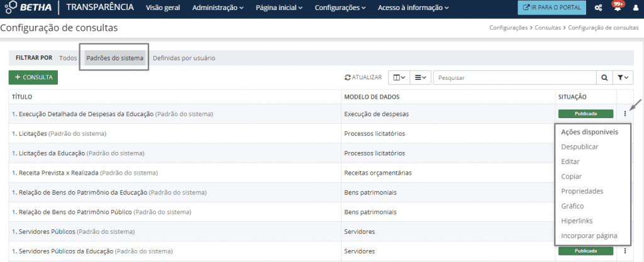Open notifications bell with 99+ badge

pos(616,8)
